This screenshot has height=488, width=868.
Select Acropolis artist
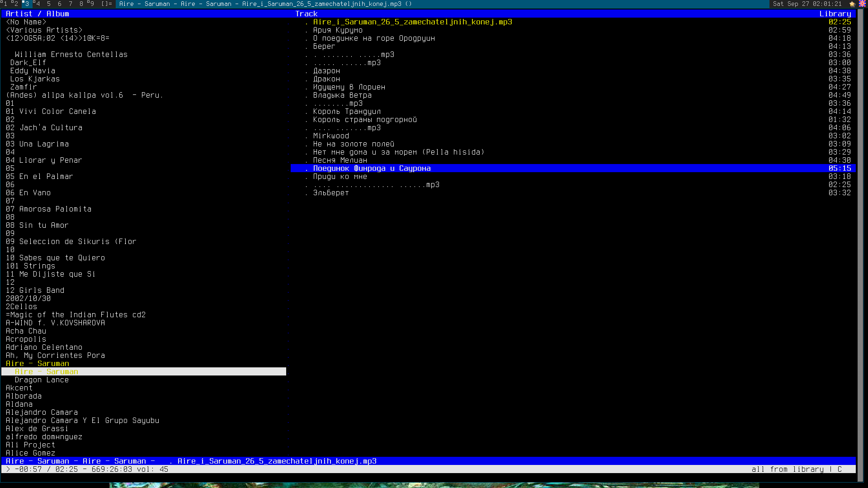coord(26,339)
